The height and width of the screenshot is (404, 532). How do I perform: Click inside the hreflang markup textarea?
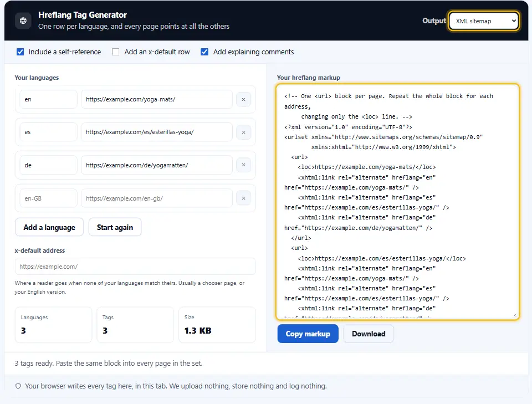(398, 202)
